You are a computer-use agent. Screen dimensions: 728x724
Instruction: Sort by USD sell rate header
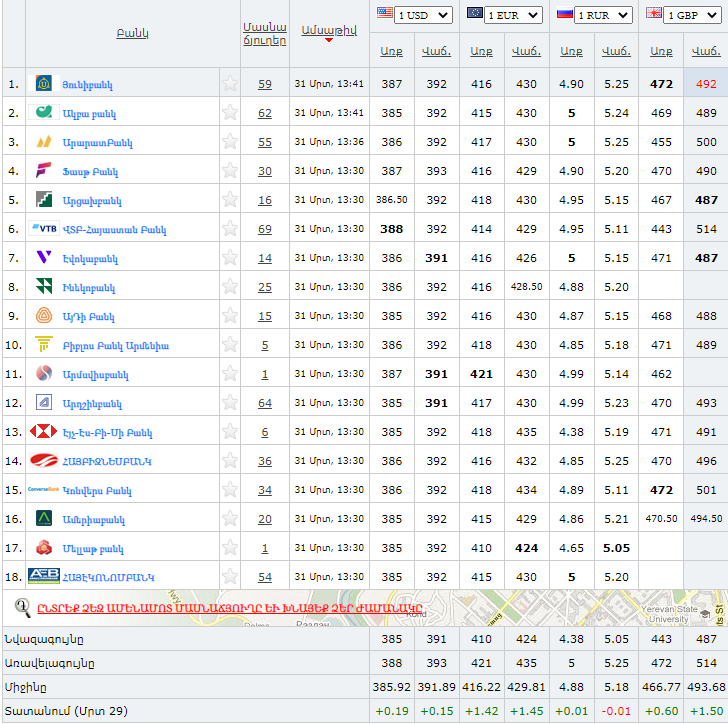click(x=436, y=51)
